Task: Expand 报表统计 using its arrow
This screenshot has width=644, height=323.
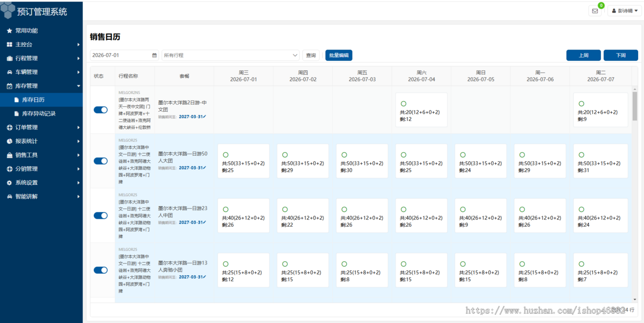Action: coord(78,141)
